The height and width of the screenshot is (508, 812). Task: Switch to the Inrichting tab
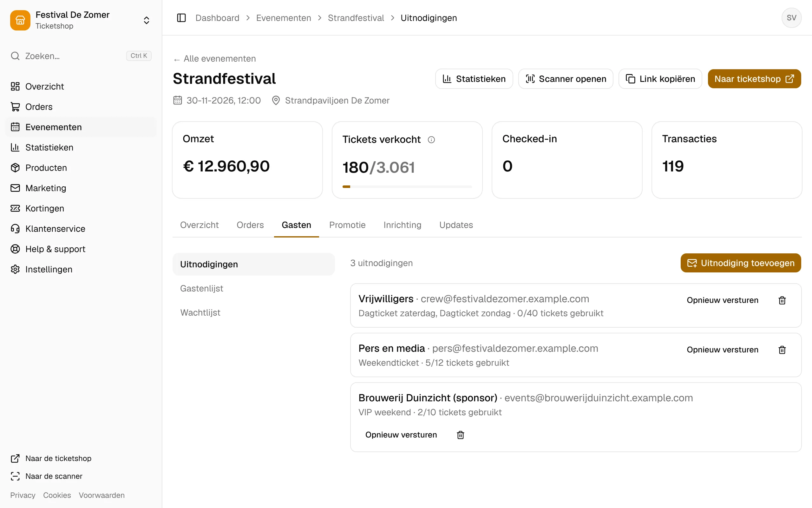[x=402, y=225]
